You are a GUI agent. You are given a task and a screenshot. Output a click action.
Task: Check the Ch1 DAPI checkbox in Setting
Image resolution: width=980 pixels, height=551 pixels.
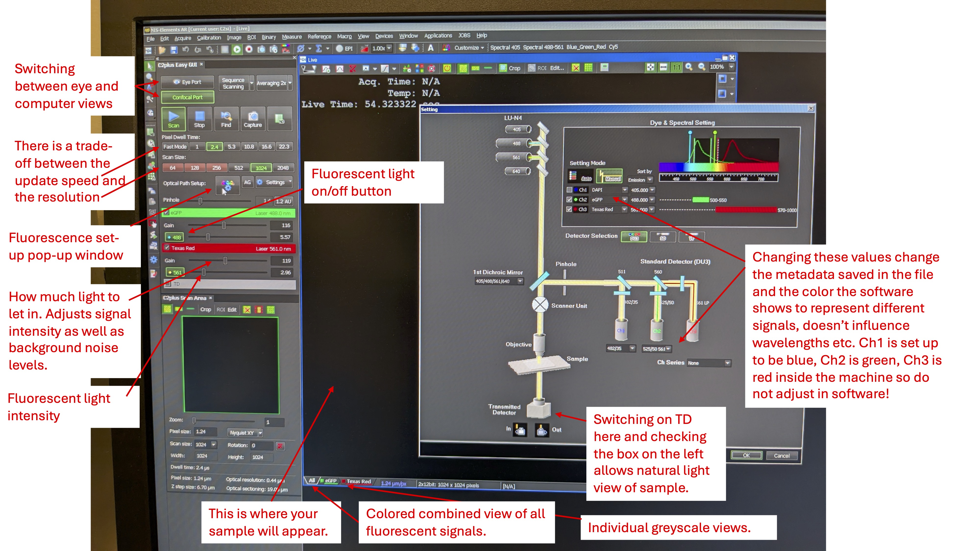[569, 190]
